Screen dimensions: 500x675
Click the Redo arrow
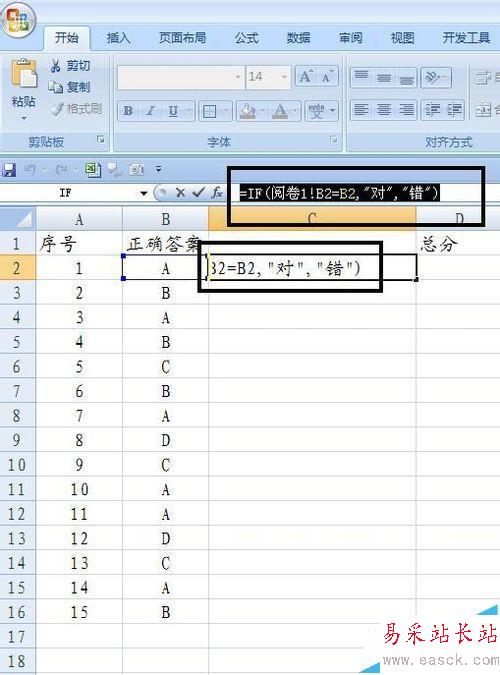pyautogui.click(x=61, y=170)
